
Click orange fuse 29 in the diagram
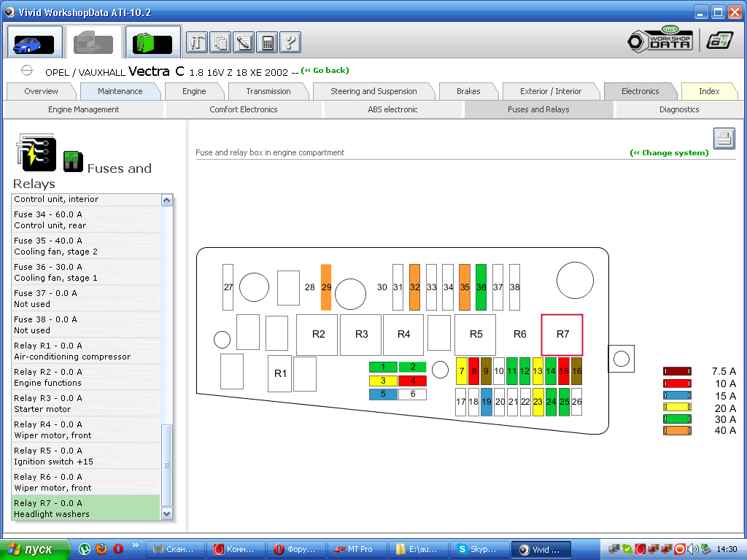coord(326,287)
